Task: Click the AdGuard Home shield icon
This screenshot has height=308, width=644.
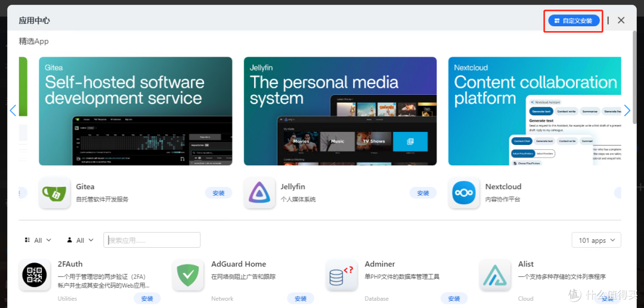Action: [x=188, y=275]
